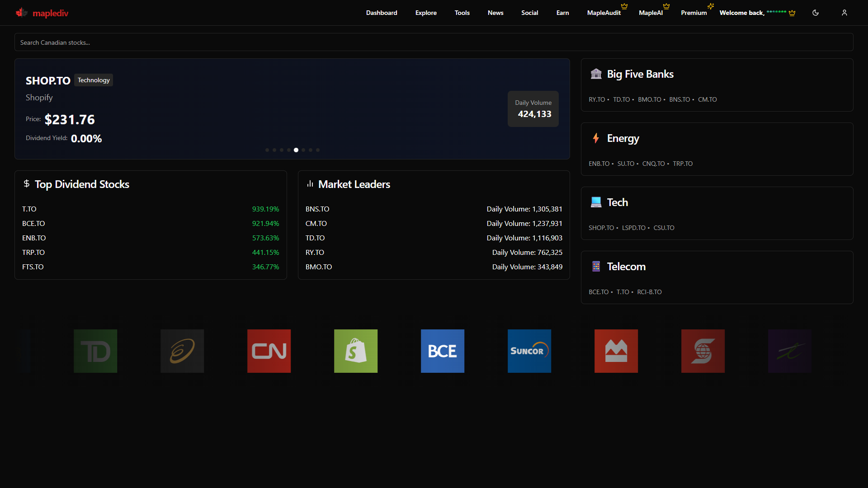Screen dimensions: 868x488
Task: Switch to the News section
Action: (495, 13)
